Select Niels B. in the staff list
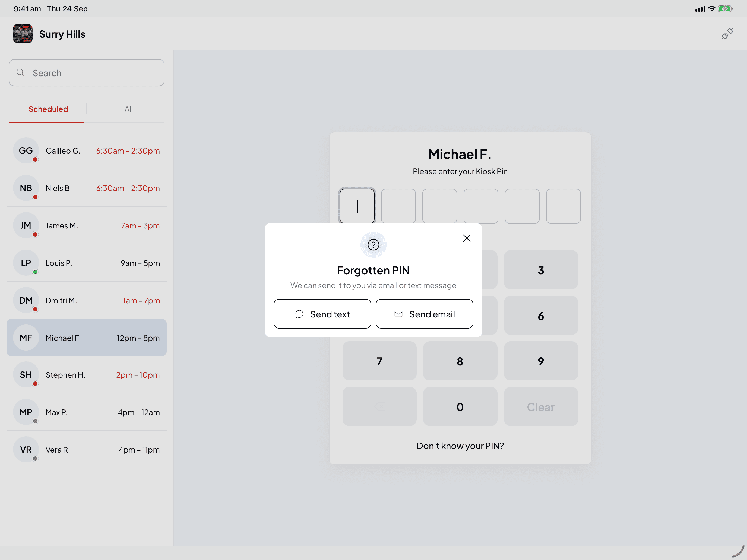Image resolution: width=747 pixels, height=560 pixels. click(x=86, y=188)
